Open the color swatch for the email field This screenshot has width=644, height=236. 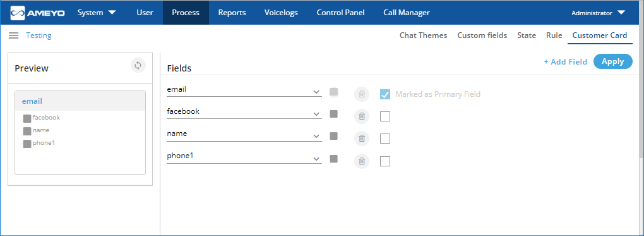pos(334,92)
